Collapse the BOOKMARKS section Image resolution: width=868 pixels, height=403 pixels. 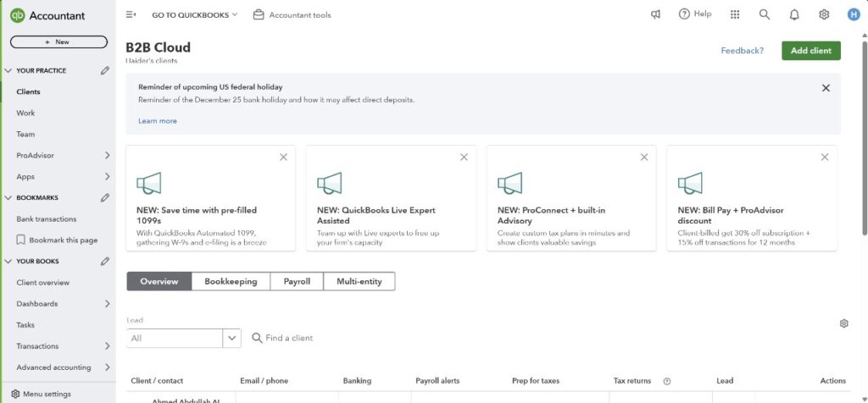point(8,198)
